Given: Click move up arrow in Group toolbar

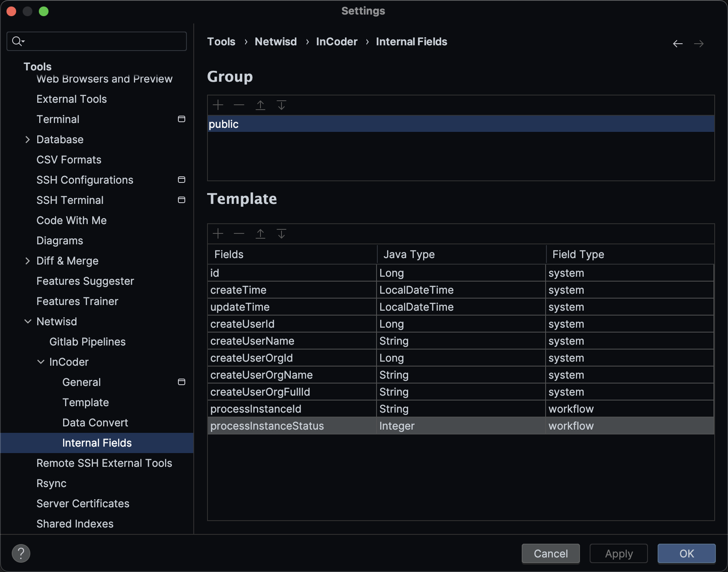Looking at the screenshot, I should click(260, 105).
